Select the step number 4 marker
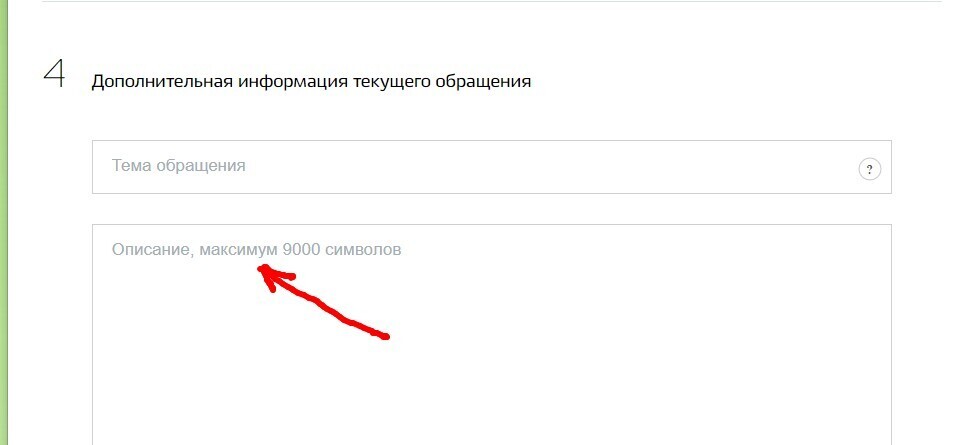Viewport: 966px width, 445px height. click(x=54, y=75)
